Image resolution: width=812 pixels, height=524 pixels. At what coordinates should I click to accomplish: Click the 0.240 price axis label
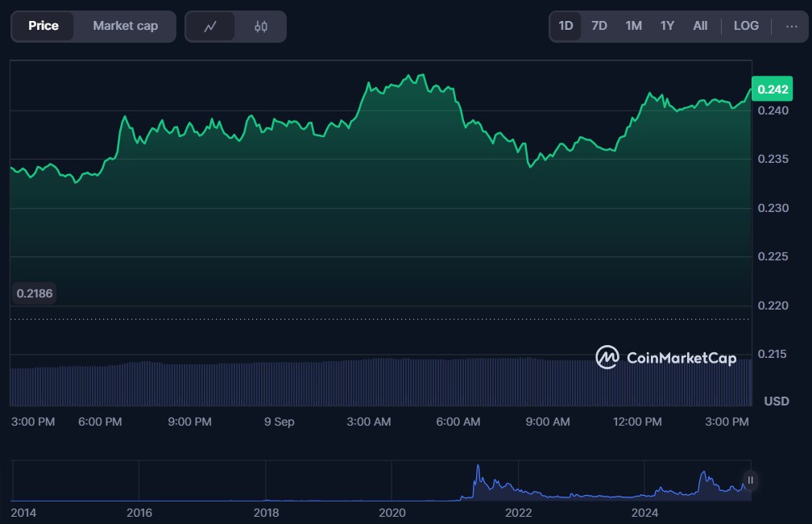pyautogui.click(x=772, y=110)
